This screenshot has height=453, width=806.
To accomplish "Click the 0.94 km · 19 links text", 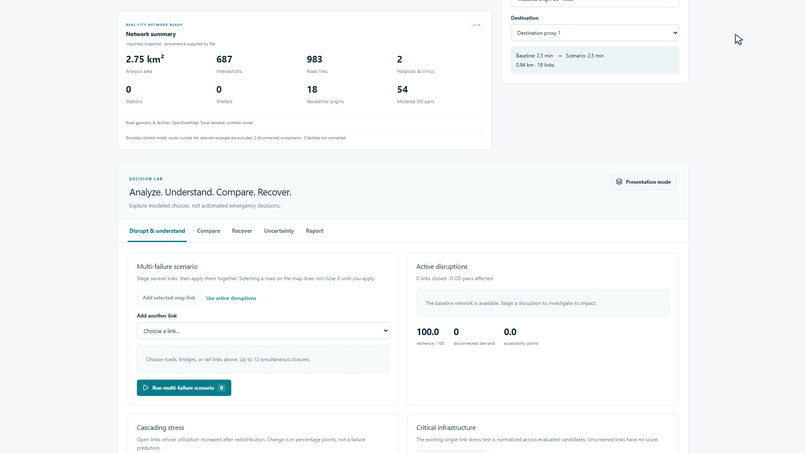I will pos(535,65).
